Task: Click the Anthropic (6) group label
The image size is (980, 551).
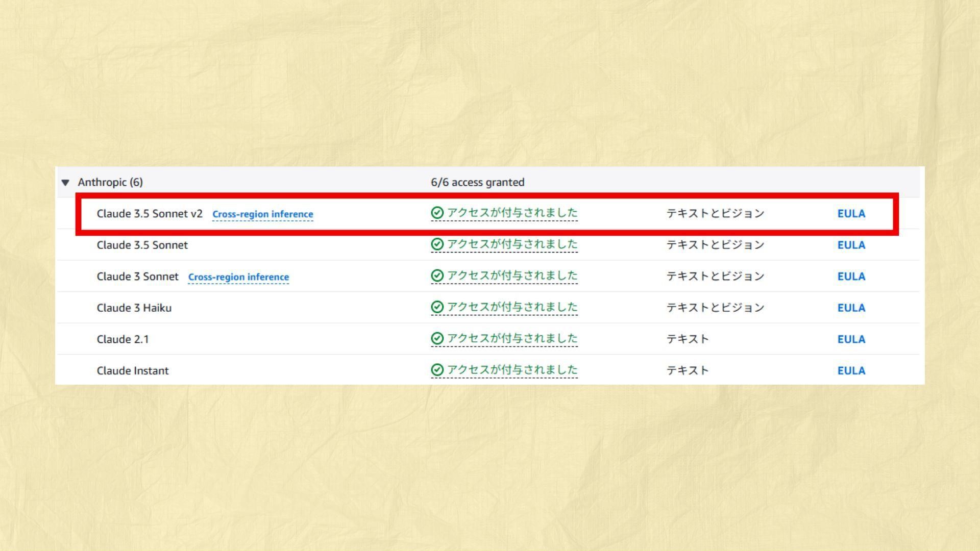Action: click(x=110, y=182)
